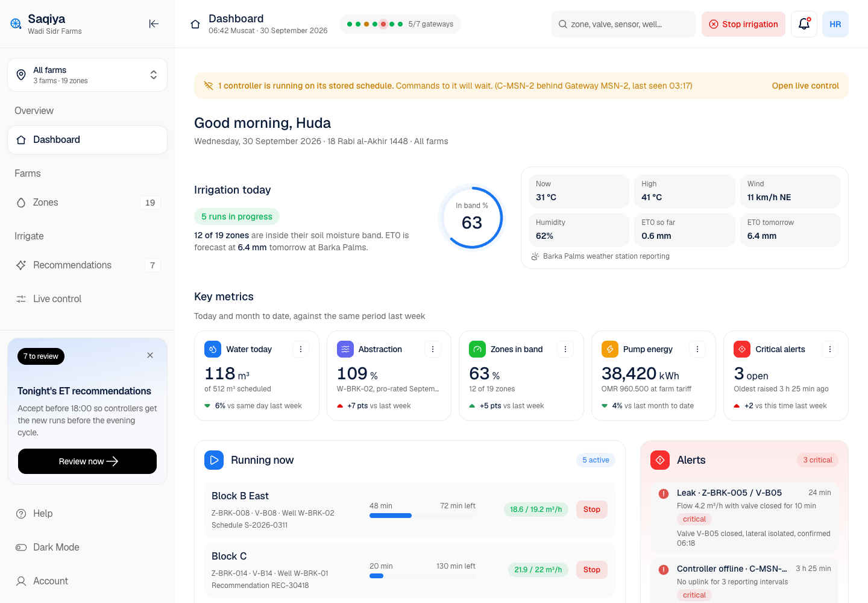Open Recommendations in the sidebar
This screenshot has height=603, width=868.
click(x=87, y=265)
